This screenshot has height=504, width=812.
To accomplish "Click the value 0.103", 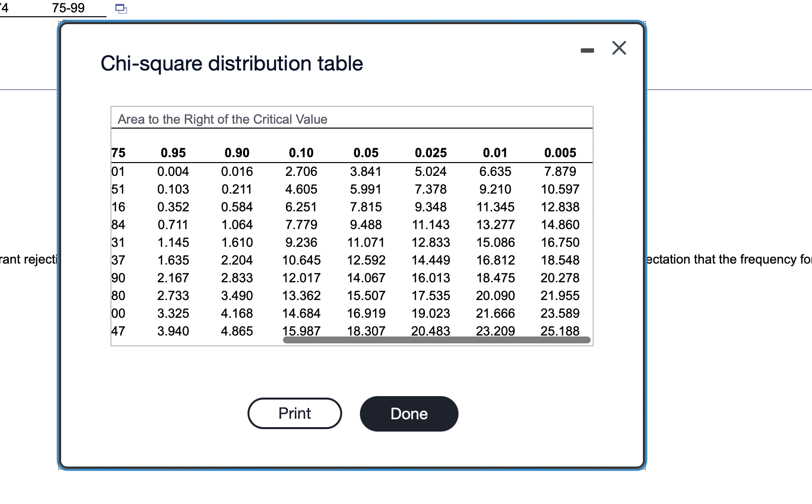I will click(173, 189).
